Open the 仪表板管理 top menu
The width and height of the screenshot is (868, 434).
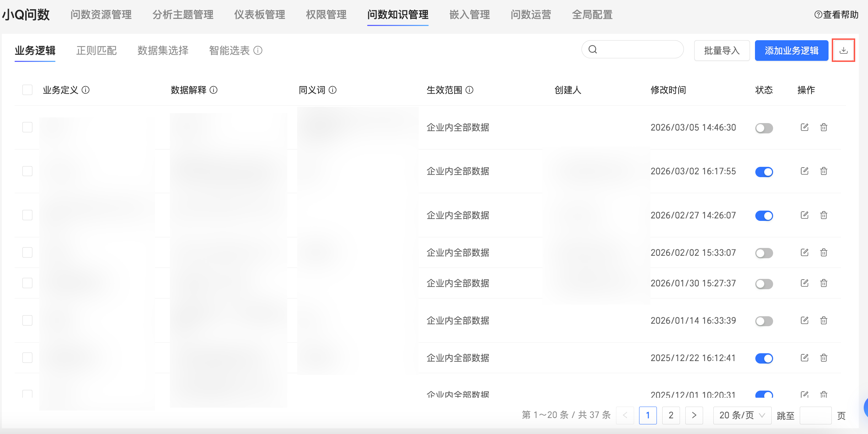coord(259,15)
